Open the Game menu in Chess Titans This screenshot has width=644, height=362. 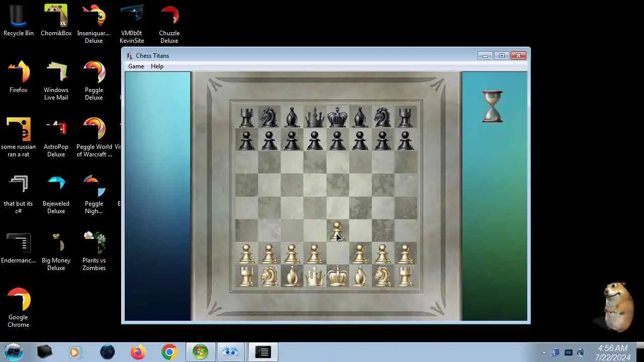136,66
